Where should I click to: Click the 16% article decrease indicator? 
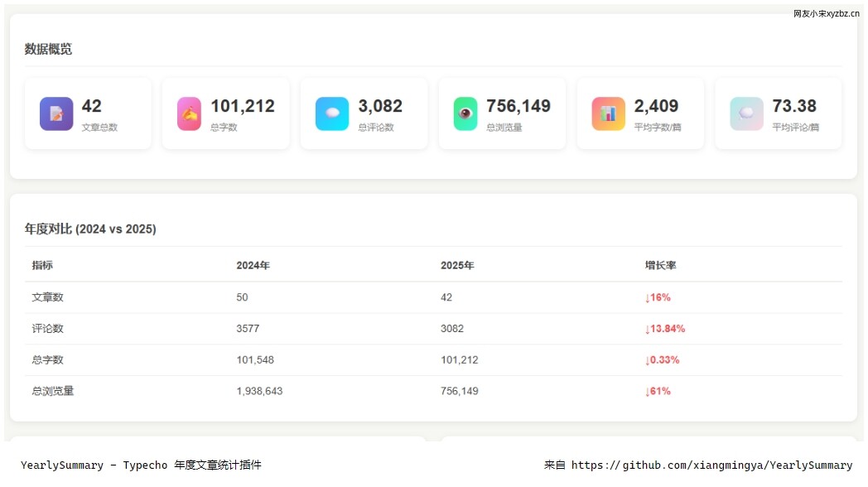[658, 297]
